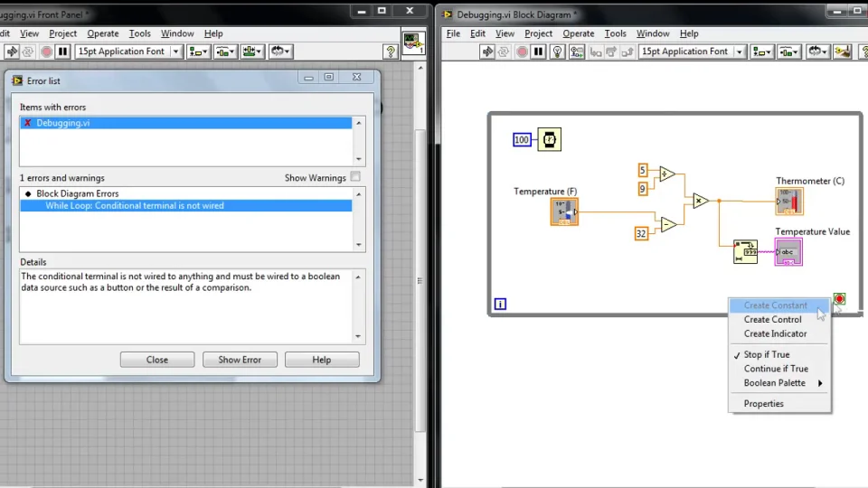Click the Context Help question mark icon

pos(391,52)
